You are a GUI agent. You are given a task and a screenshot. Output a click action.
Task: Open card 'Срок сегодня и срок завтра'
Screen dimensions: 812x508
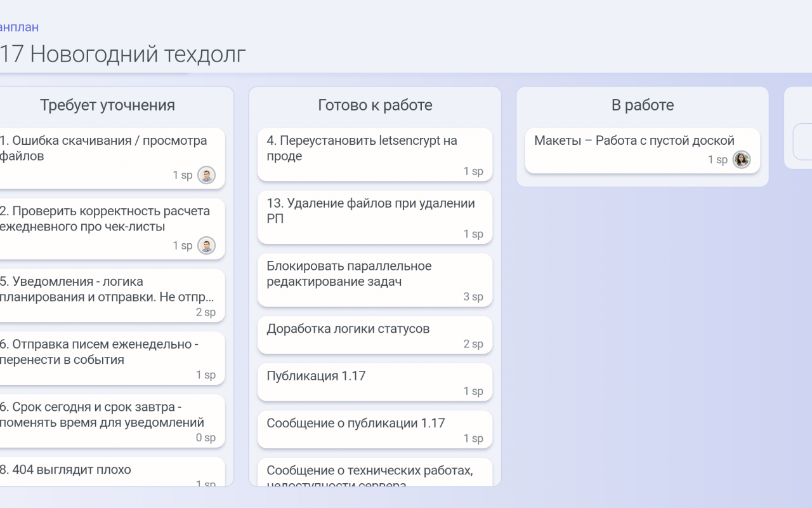point(112,421)
